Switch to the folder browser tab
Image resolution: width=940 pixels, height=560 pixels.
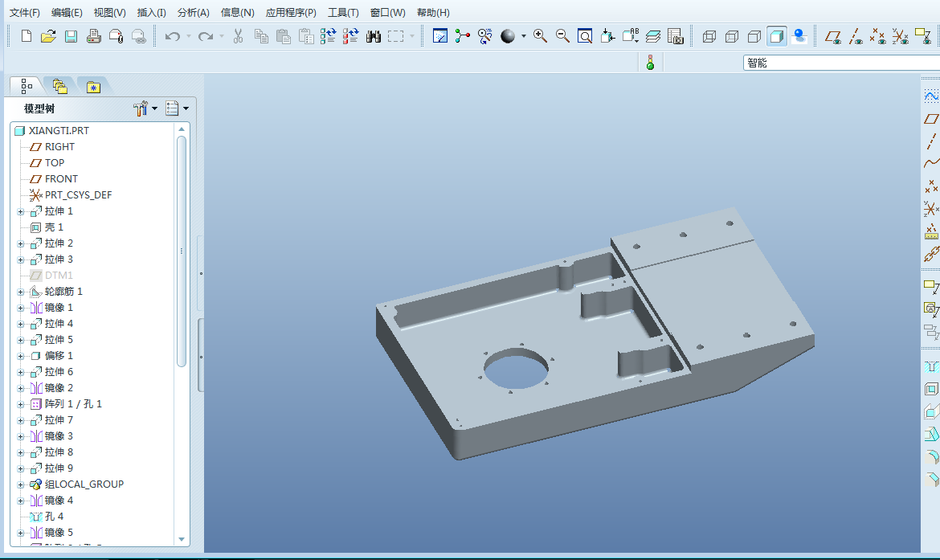[x=60, y=86]
